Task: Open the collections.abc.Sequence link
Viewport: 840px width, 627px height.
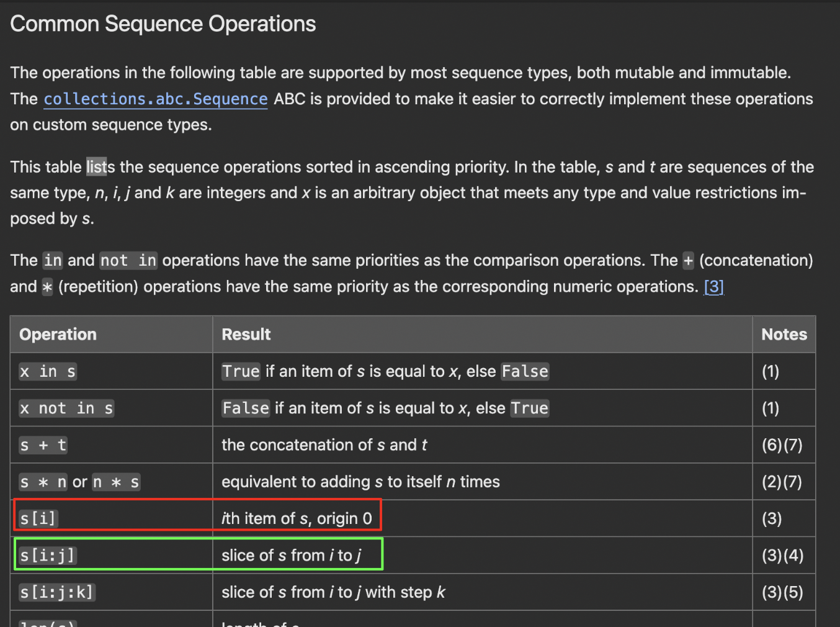Action: pos(156,99)
